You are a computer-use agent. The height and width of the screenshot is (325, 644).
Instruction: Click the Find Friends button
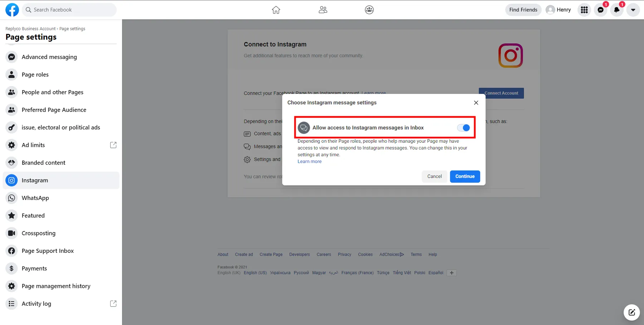(523, 10)
